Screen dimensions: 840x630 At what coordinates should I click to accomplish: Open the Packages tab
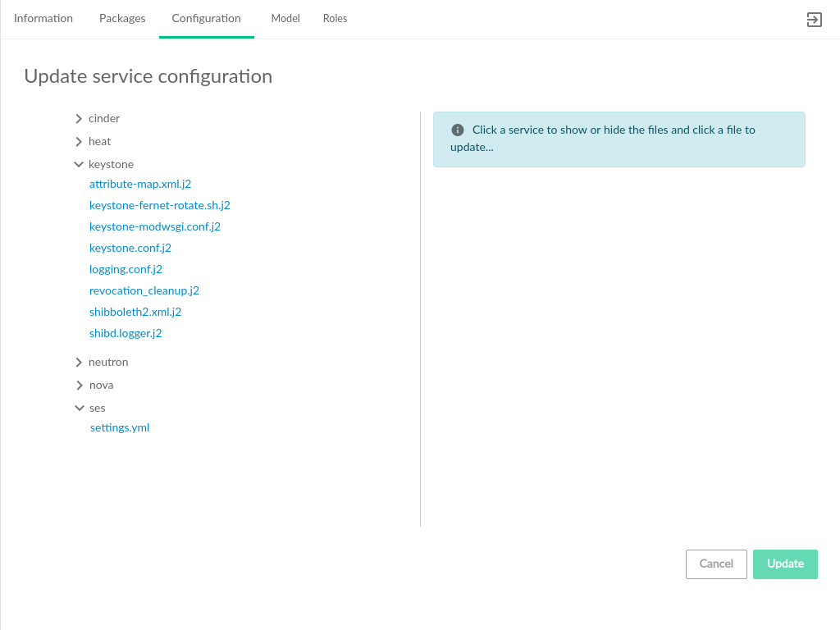click(122, 18)
